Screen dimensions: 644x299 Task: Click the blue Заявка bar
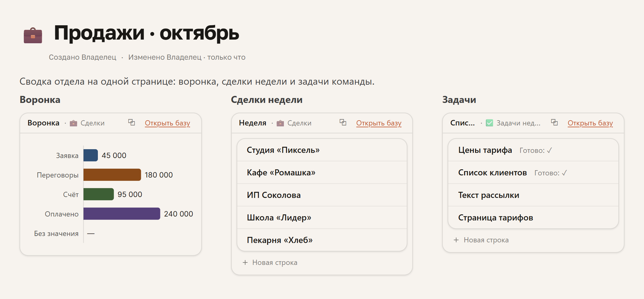tap(91, 155)
